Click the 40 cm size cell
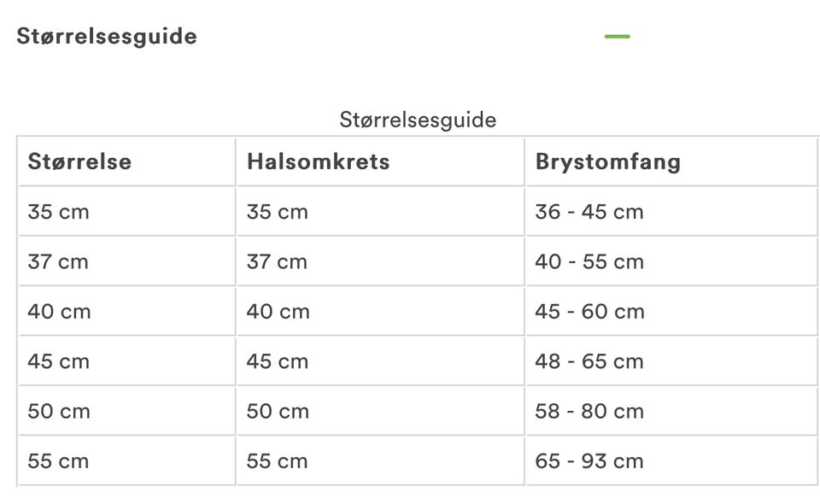820x504 pixels. pyautogui.click(x=127, y=311)
